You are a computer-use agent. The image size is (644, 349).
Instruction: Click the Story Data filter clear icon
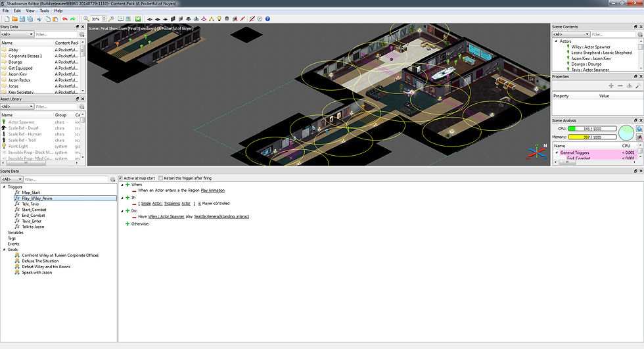[81, 34]
